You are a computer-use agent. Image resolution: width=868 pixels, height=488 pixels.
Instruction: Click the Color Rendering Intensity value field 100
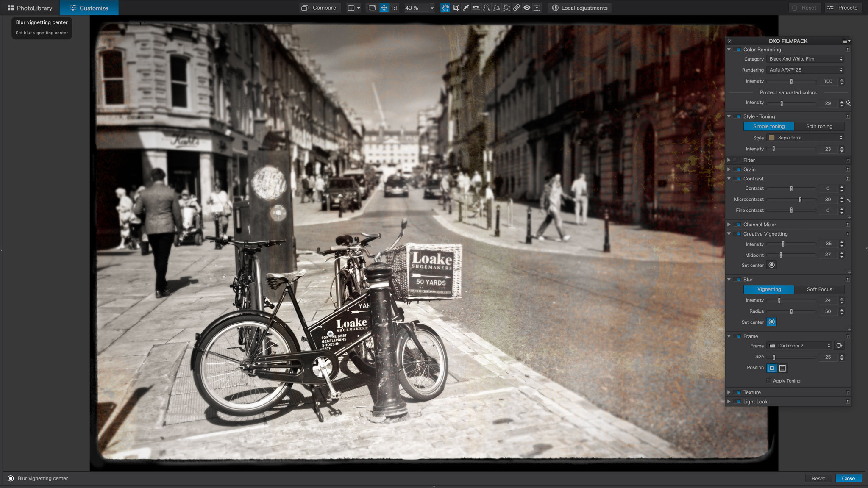pyautogui.click(x=828, y=81)
